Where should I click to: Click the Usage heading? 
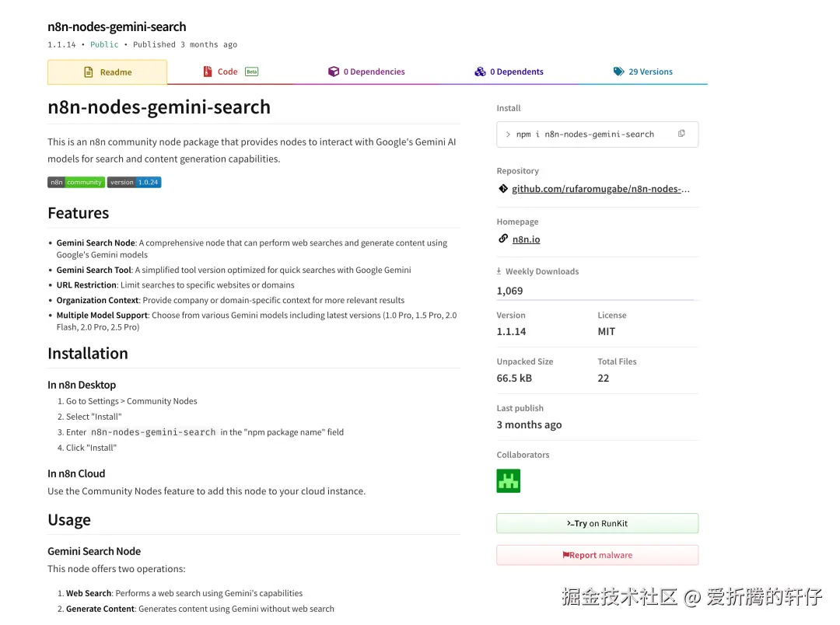(x=69, y=520)
